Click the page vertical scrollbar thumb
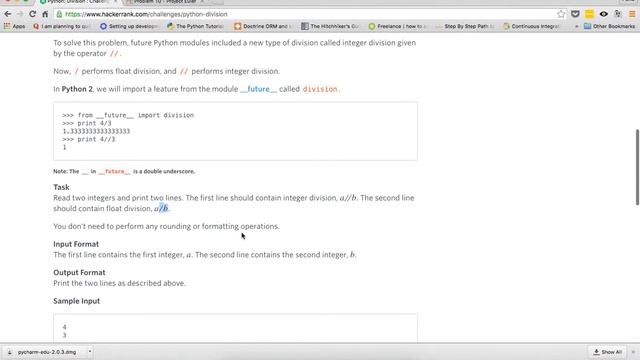This screenshot has height=360, width=640. click(637, 167)
